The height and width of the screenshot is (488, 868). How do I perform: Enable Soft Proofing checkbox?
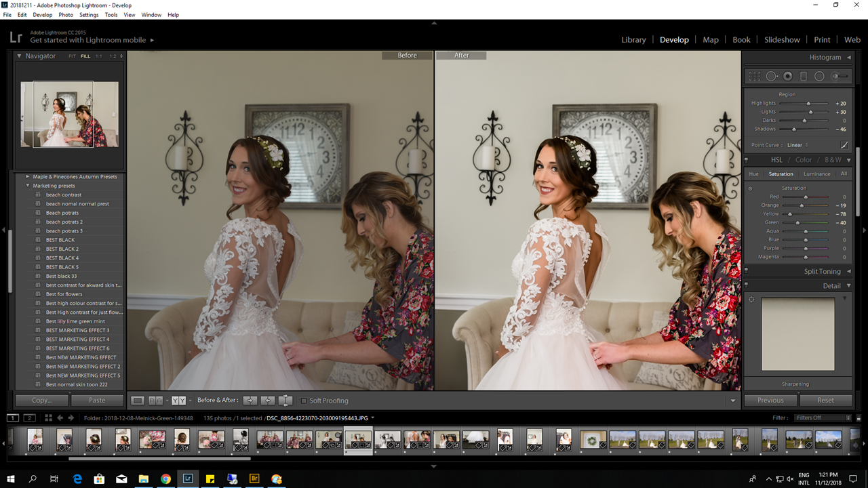pos(304,401)
